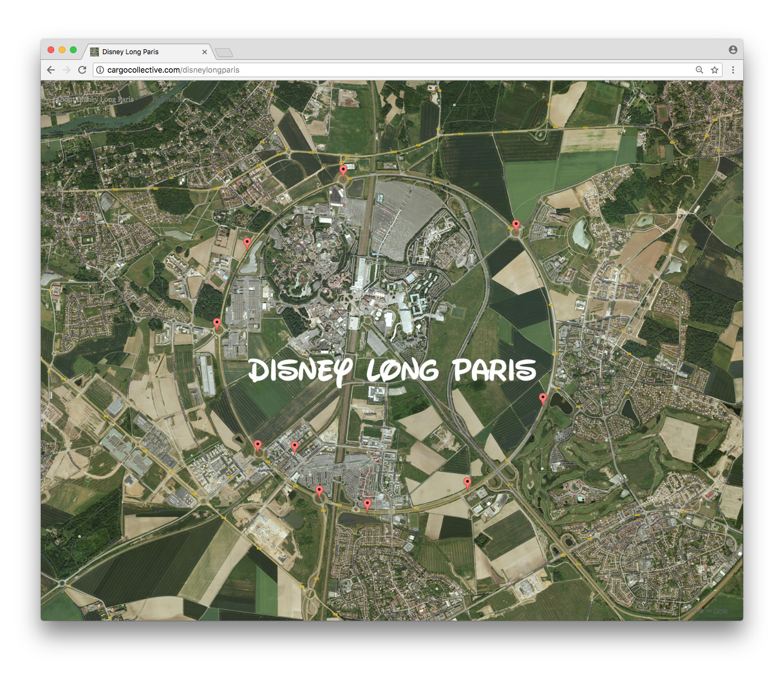The width and height of the screenshot is (784, 695).
Task: Reload the Disney Long Paris page
Action: click(82, 70)
